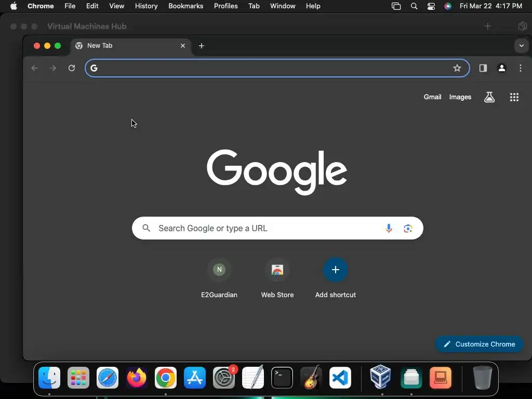Search by image with Google Lens
The image size is (532, 399).
tap(408, 229)
